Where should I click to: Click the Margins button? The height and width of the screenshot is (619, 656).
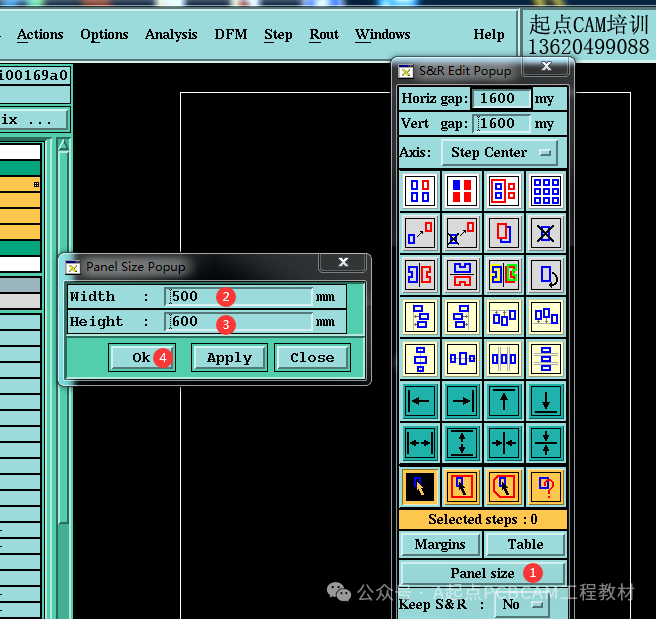click(440, 544)
